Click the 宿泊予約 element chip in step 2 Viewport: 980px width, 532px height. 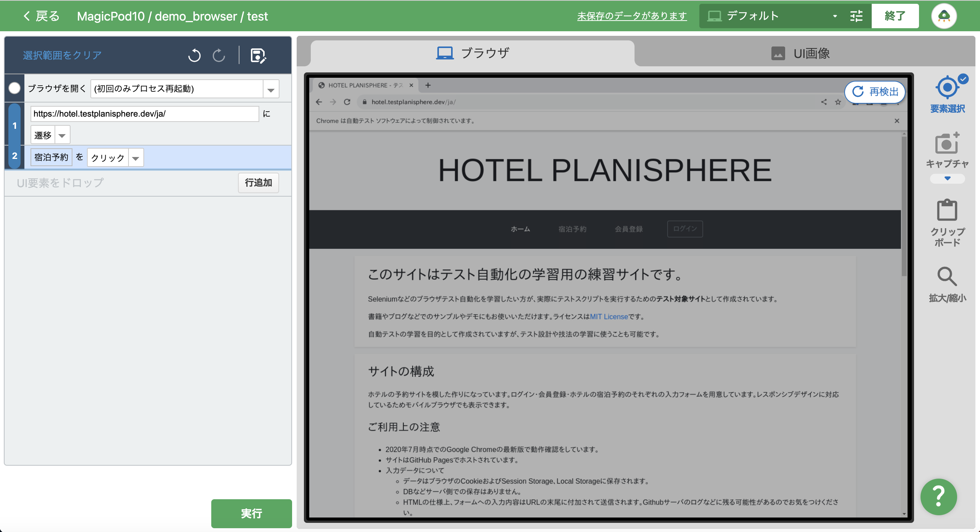[x=51, y=157]
